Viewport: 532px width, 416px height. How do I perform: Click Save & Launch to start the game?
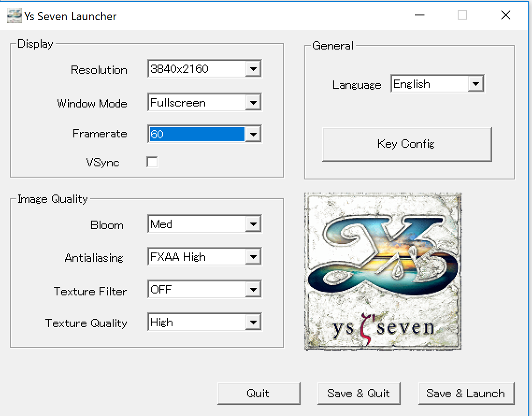(467, 393)
